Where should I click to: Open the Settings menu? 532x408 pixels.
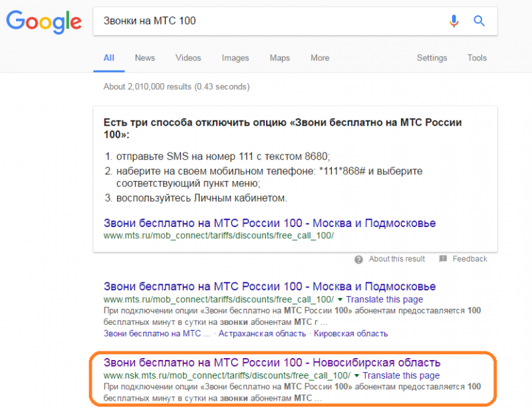pos(432,58)
